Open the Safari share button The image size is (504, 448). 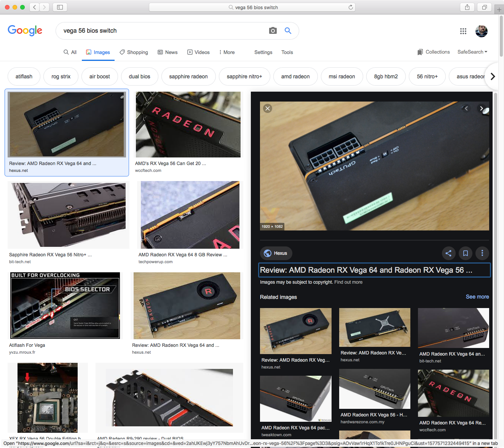(467, 7)
